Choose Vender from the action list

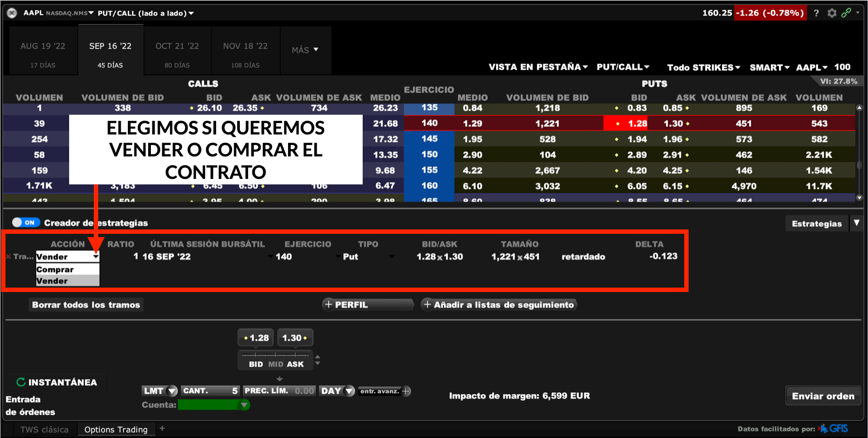click(x=67, y=281)
